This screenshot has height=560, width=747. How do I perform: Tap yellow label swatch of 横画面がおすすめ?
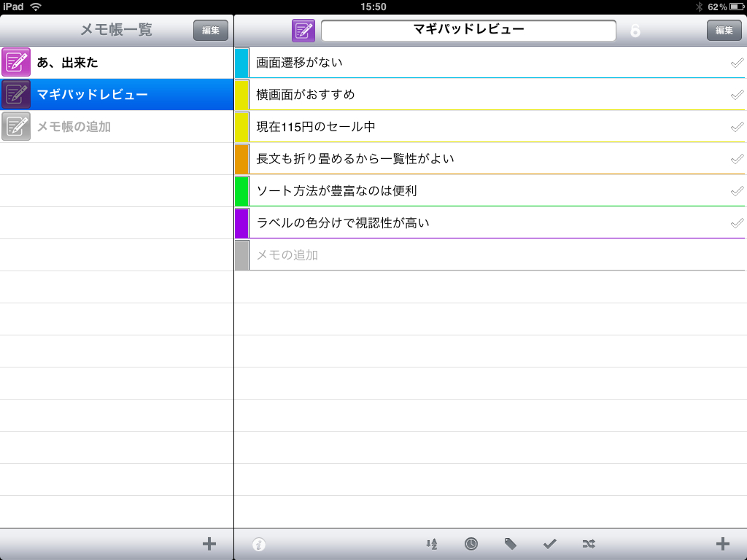pos(242,94)
